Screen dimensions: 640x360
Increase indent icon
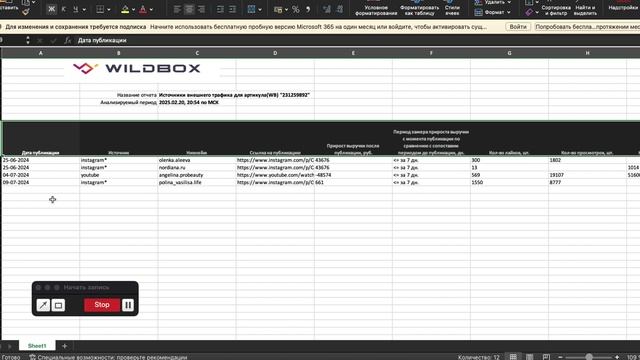232,9
